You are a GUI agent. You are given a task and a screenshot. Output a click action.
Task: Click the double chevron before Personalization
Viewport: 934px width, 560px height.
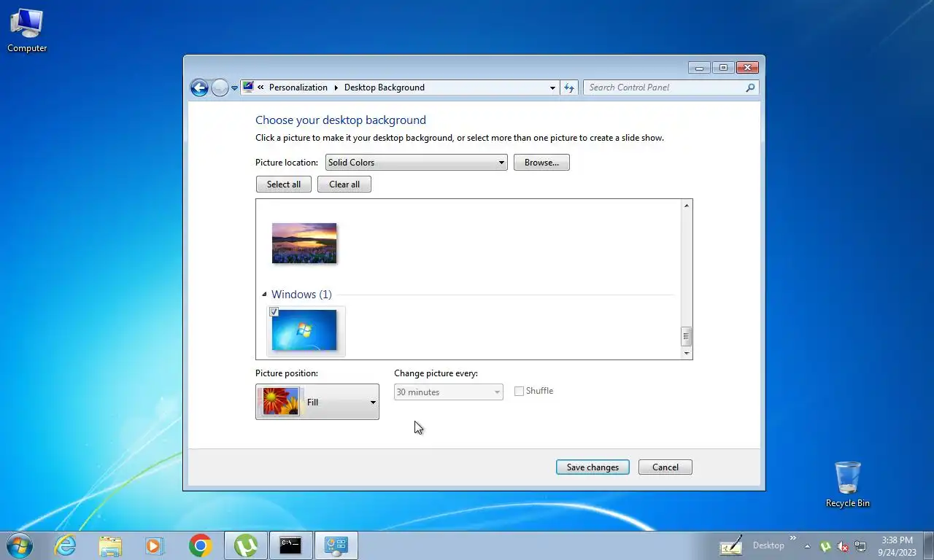[x=260, y=87]
